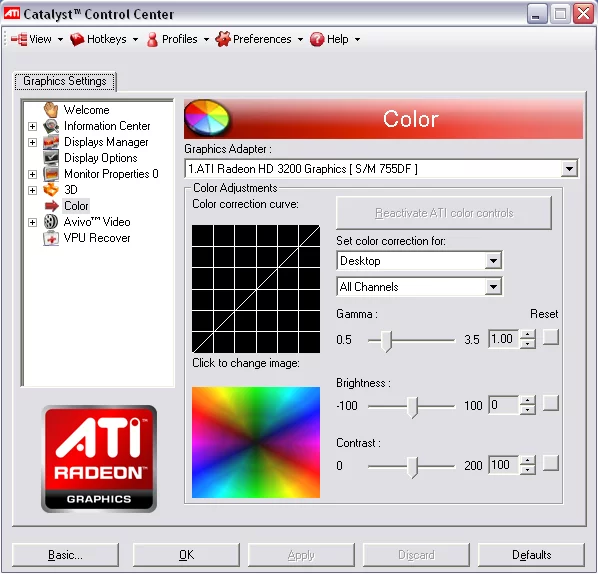The height and width of the screenshot is (574, 598).
Task: Click the color wheel icon in the header
Action: (x=207, y=117)
